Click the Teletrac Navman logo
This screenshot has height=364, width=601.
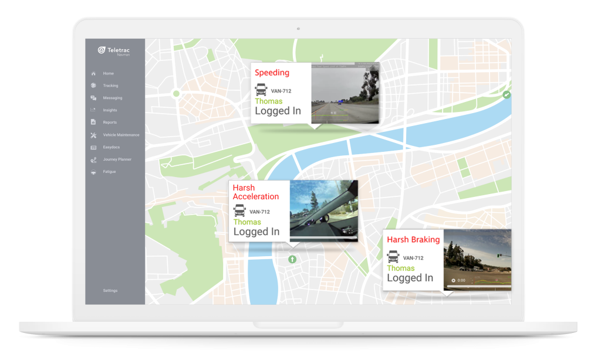[114, 51]
